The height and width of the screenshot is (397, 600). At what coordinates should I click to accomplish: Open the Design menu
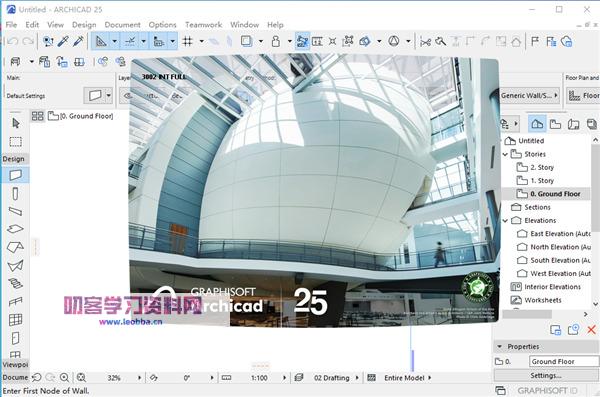coord(84,25)
